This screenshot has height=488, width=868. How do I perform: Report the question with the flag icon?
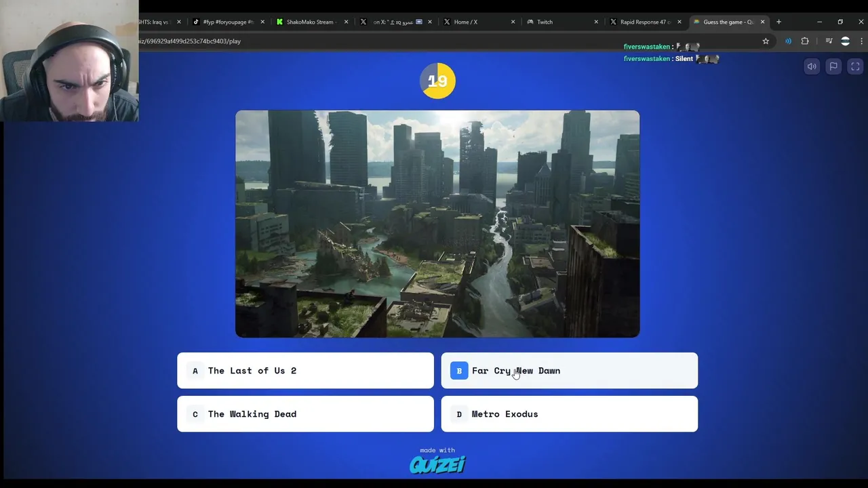pos(833,66)
